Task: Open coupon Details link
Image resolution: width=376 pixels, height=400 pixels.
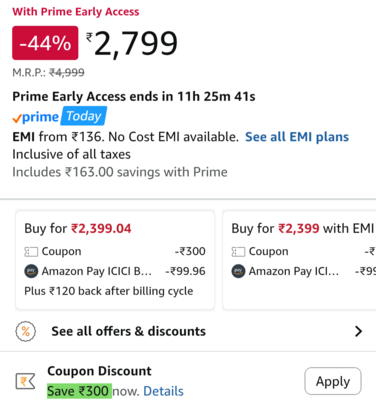Action: [x=163, y=391]
